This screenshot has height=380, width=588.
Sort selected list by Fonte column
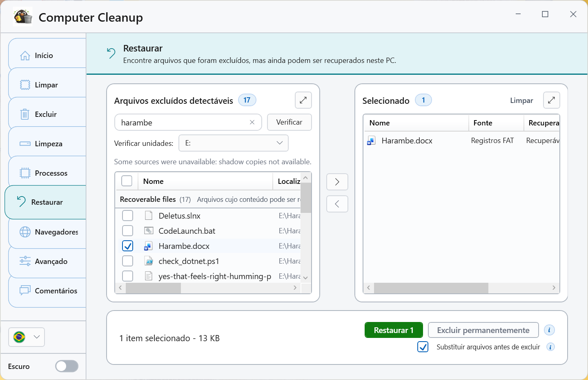(x=496, y=123)
